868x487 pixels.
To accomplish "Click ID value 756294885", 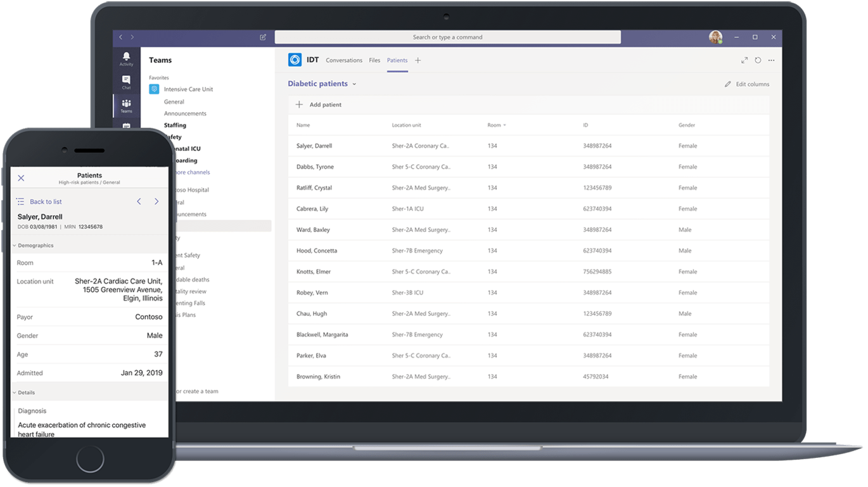I will [x=597, y=271].
